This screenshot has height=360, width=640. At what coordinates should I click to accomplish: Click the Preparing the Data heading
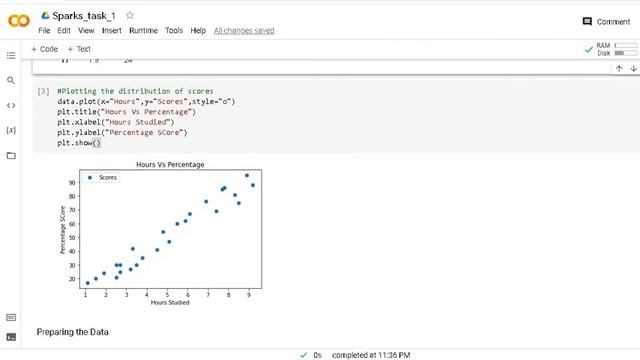coord(73,332)
